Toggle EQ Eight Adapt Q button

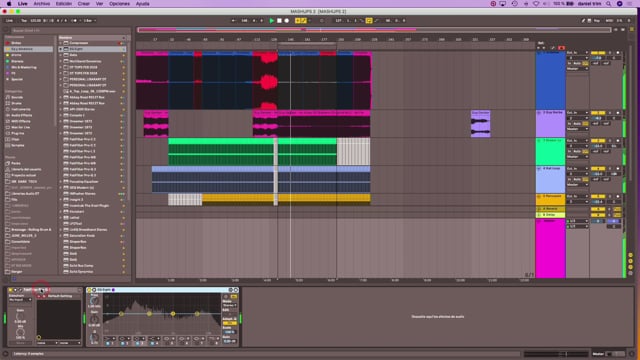pyautogui.click(x=229, y=323)
